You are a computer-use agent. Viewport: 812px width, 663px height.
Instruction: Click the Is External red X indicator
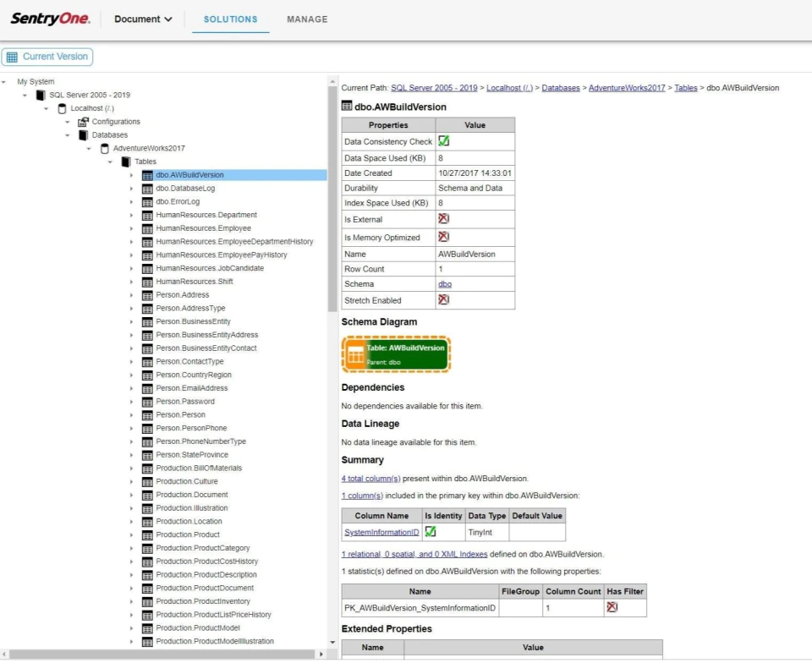[x=444, y=219]
